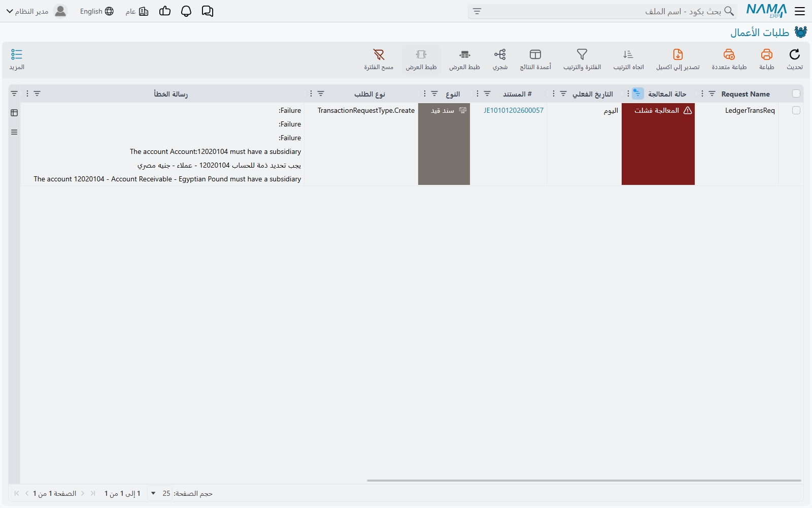The height and width of the screenshot is (508, 812).
Task: Click the horizontal scrollbar of grid
Action: point(584,480)
